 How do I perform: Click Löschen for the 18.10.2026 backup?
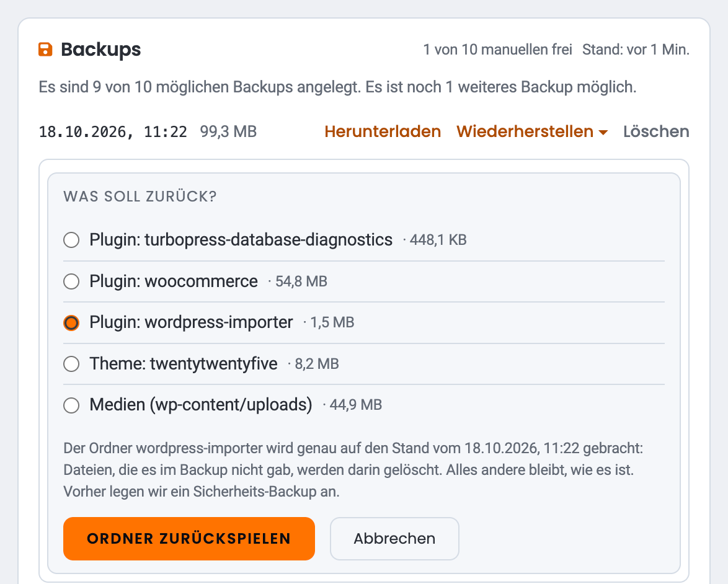click(656, 131)
